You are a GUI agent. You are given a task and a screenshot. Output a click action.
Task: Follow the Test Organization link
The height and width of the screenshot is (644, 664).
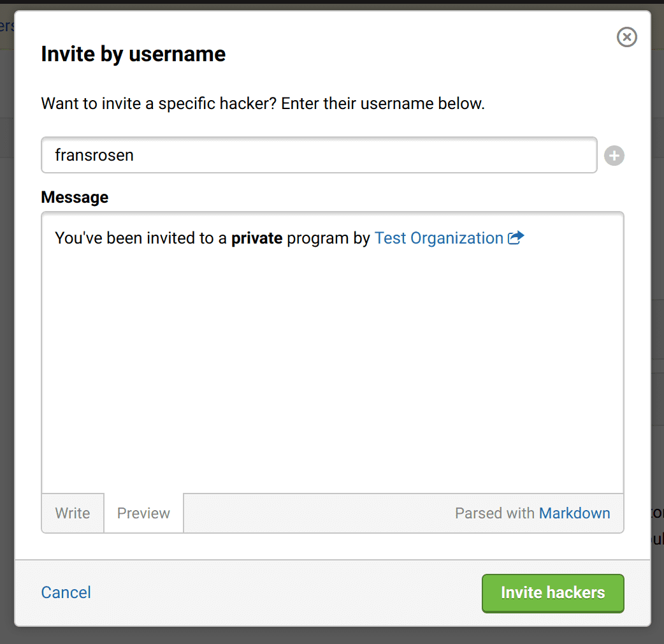point(438,238)
